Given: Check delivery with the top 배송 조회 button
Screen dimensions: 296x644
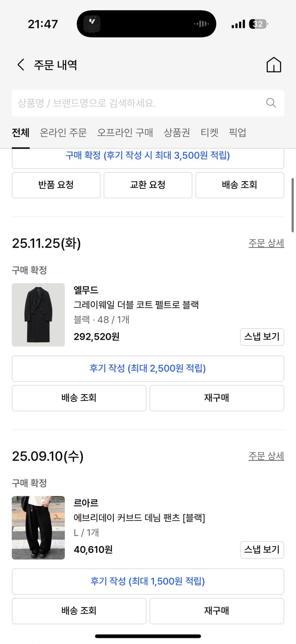Looking at the screenshot, I should [239, 185].
